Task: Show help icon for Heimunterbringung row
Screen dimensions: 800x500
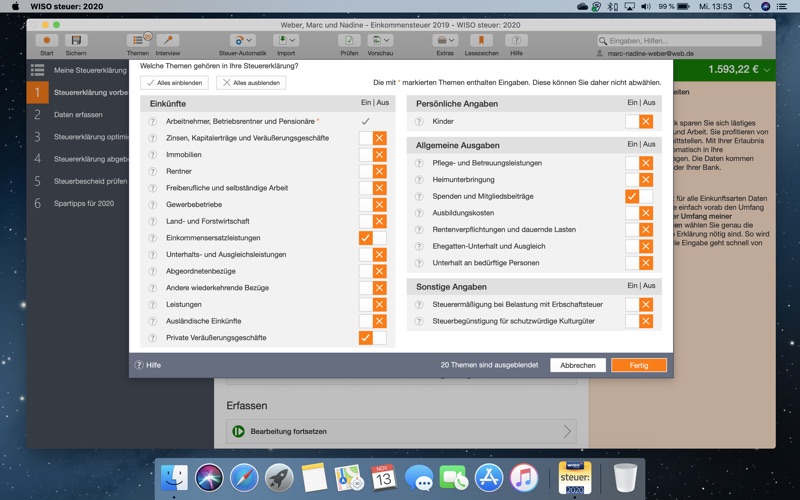Action: (x=419, y=180)
